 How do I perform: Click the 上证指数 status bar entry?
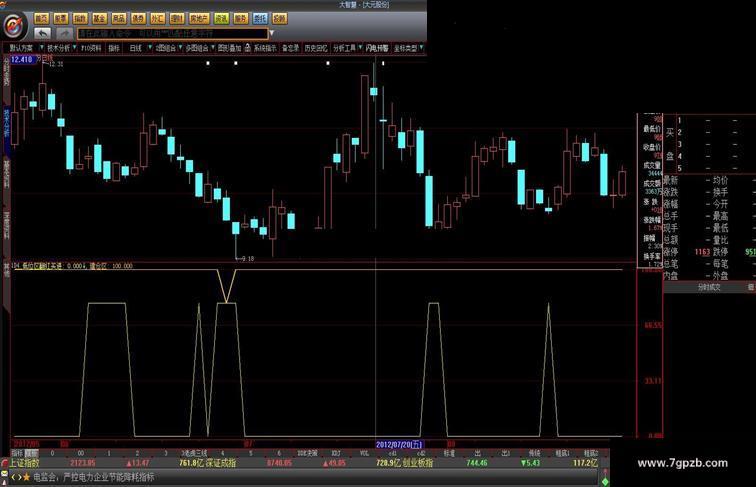(25, 463)
